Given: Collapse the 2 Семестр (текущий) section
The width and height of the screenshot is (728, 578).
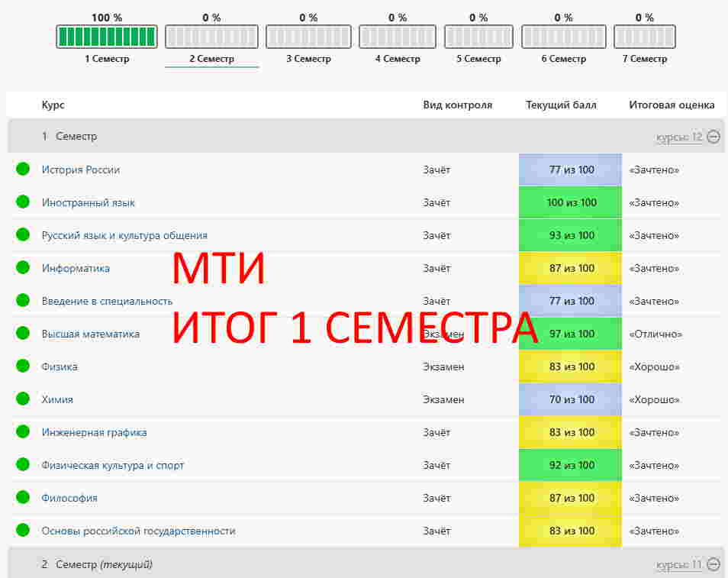Looking at the screenshot, I should pyautogui.click(x=714, y=565).
